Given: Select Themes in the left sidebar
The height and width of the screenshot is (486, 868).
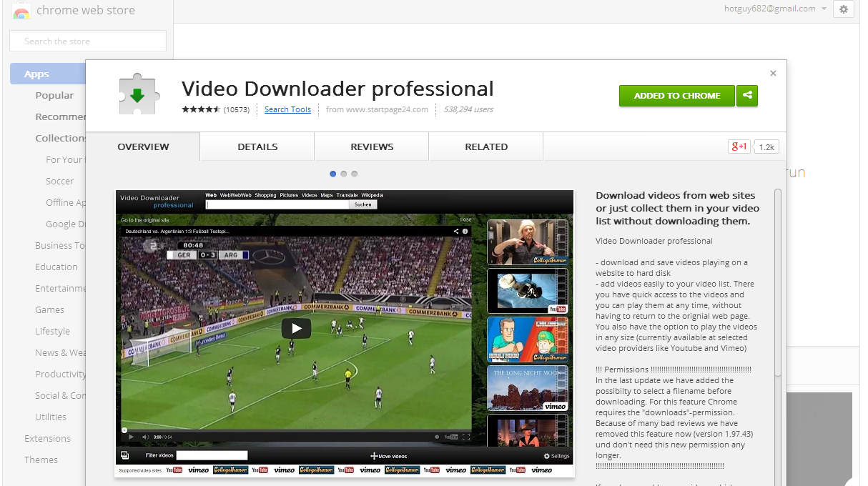Looking at the screenshot, I should [x=41, y=460].
